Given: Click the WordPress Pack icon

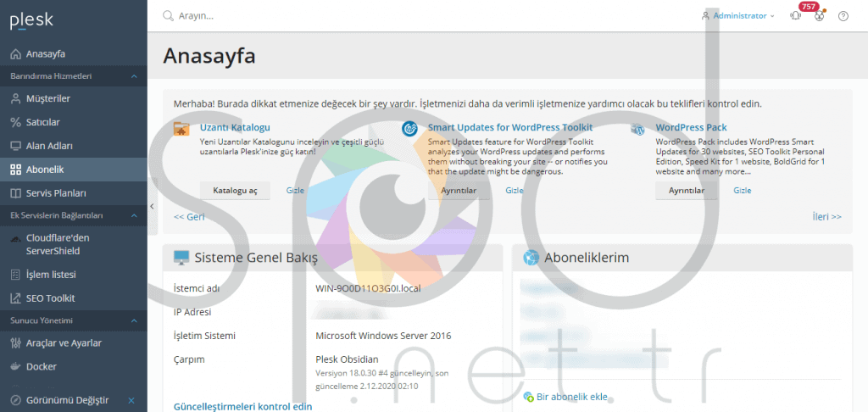Looking at the screenshot, I should point(638,130).
